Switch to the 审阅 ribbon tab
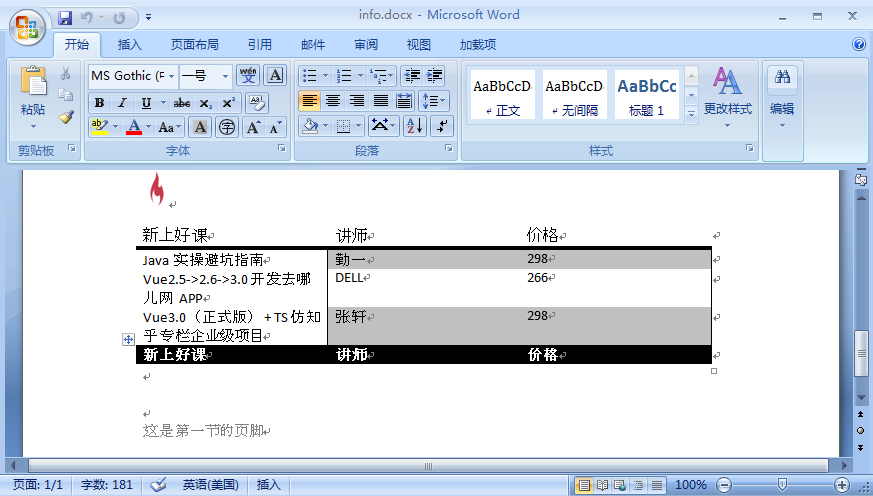The height and width of the screenshot is (496, 873). tap(366, 45)
